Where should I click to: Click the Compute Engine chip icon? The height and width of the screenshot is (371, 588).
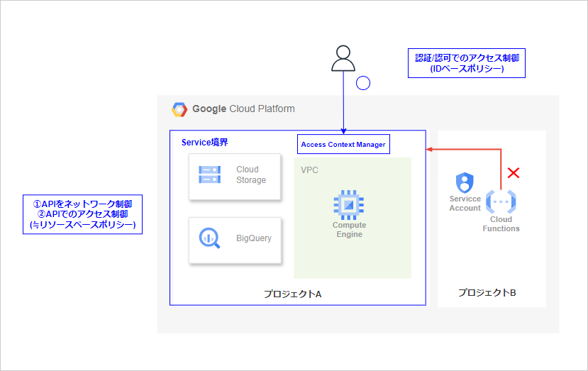pyautogui.click(x=349, y=205)
